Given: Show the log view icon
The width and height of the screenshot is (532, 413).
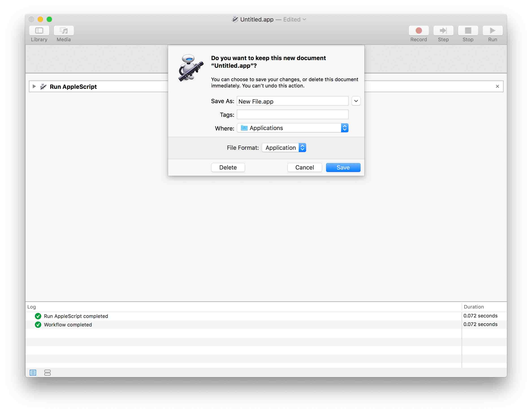Looking at the screenshot, I should coord(33,372).
